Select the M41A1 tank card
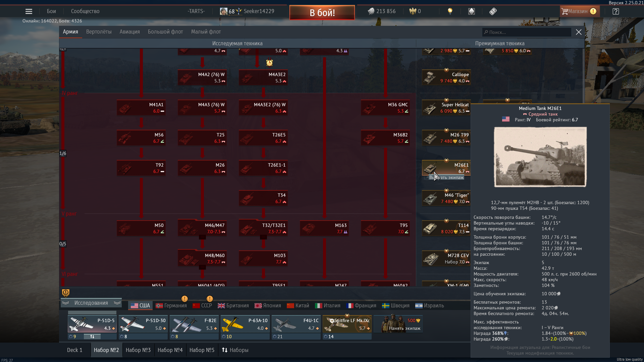The width and height of the screenshot is (644, 362). [x=141, y=108]
